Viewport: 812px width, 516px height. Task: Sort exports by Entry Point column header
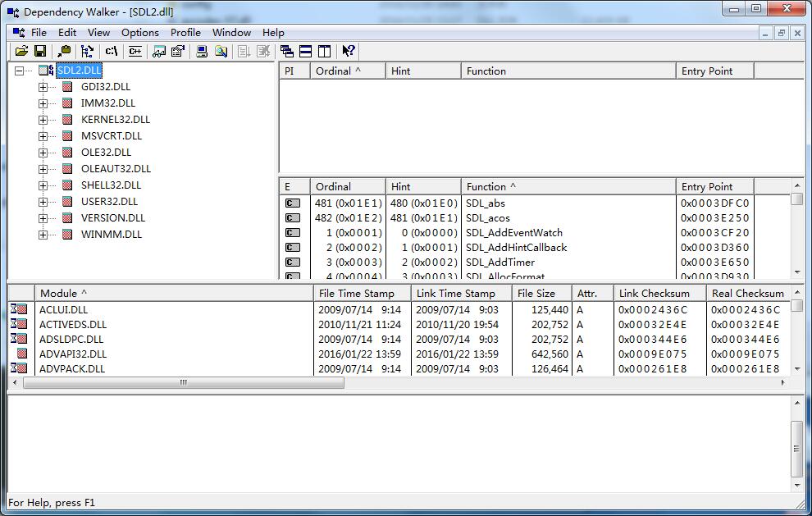pyautogui.click(x=714, y=186)
